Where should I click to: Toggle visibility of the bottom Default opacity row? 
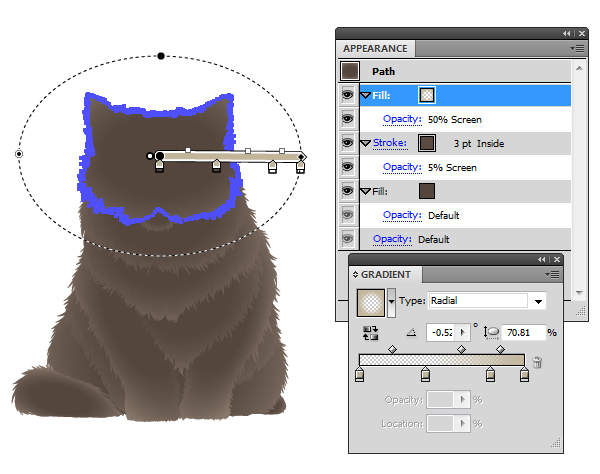[347, 239]
